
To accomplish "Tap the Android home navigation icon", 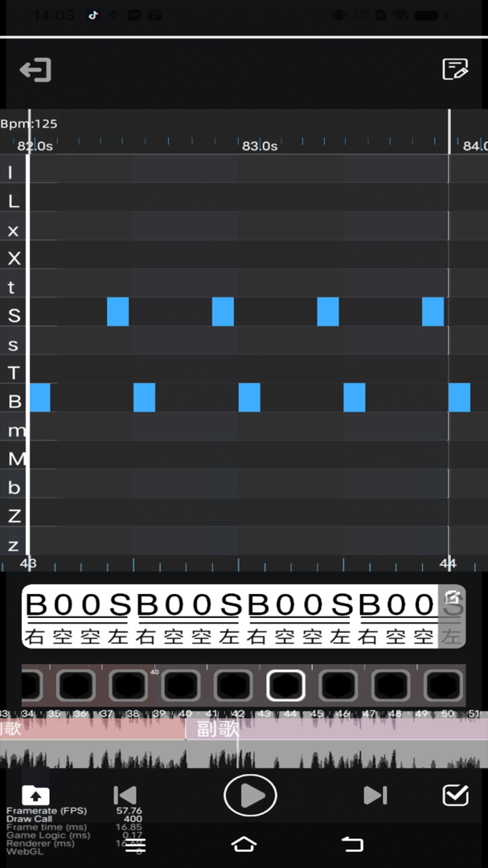I will point(244,844).
